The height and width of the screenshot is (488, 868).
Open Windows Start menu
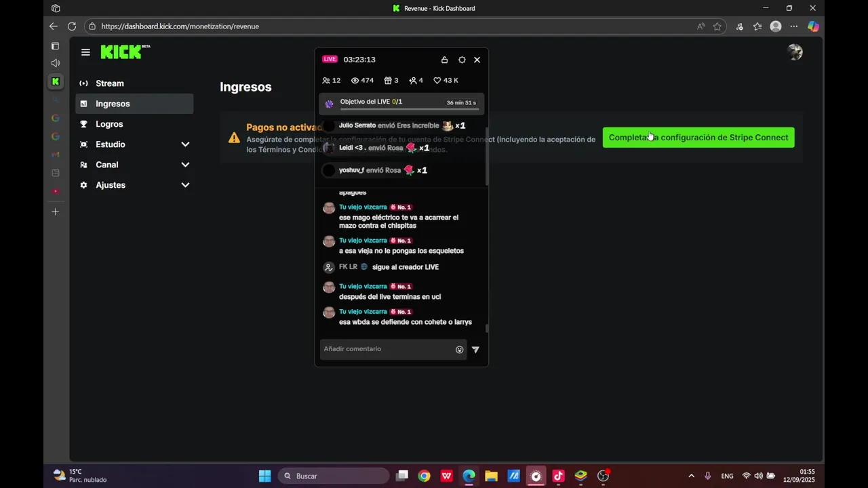(x=264, y=476)
